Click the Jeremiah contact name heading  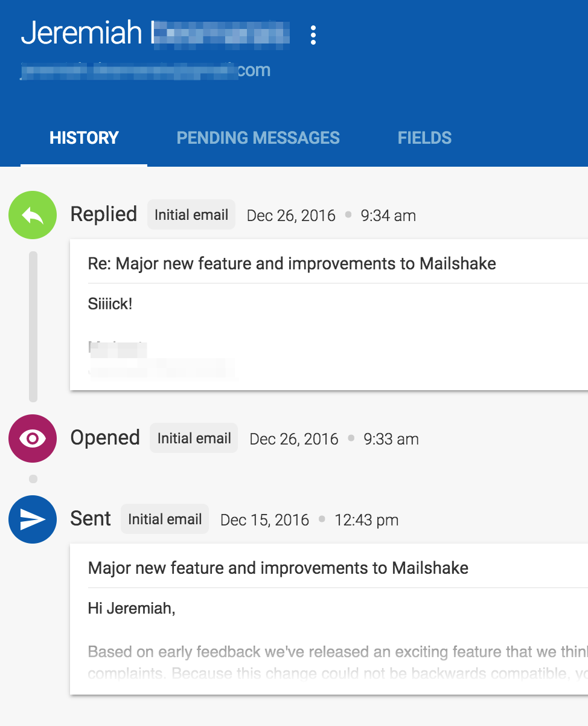tap(81, 33)
